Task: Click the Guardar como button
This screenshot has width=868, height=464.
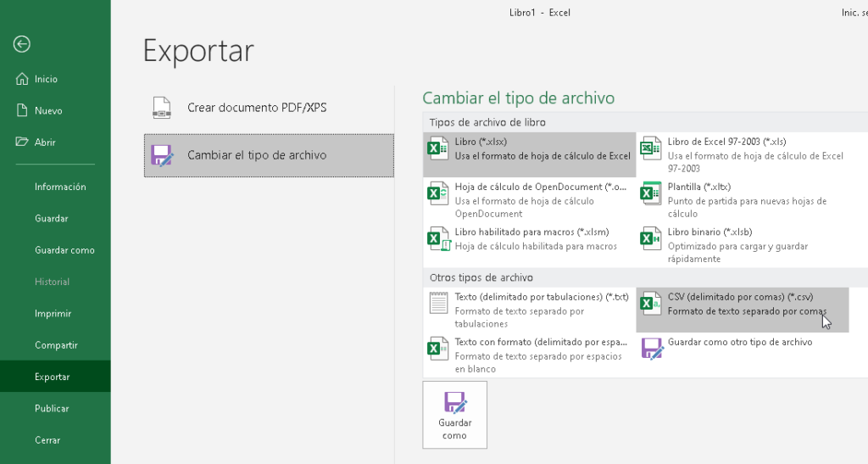Action: (x=454, y=415)
